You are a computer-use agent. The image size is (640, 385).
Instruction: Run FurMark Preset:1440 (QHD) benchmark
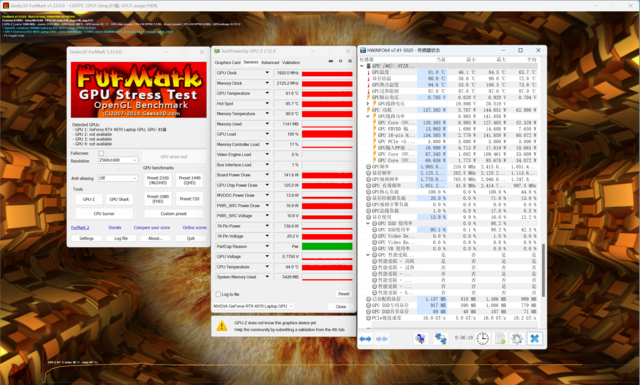(x=189, y=180)
